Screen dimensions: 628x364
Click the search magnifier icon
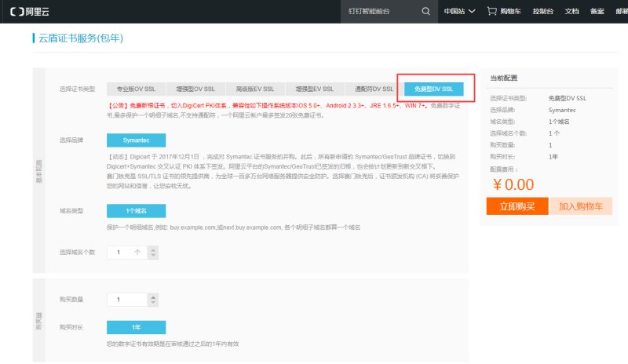(425, 11)
